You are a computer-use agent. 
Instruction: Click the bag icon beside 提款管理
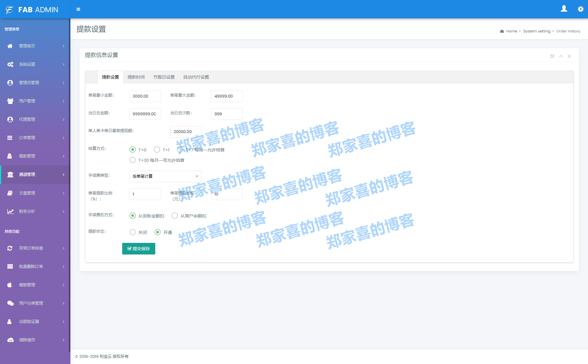point(9,156)
